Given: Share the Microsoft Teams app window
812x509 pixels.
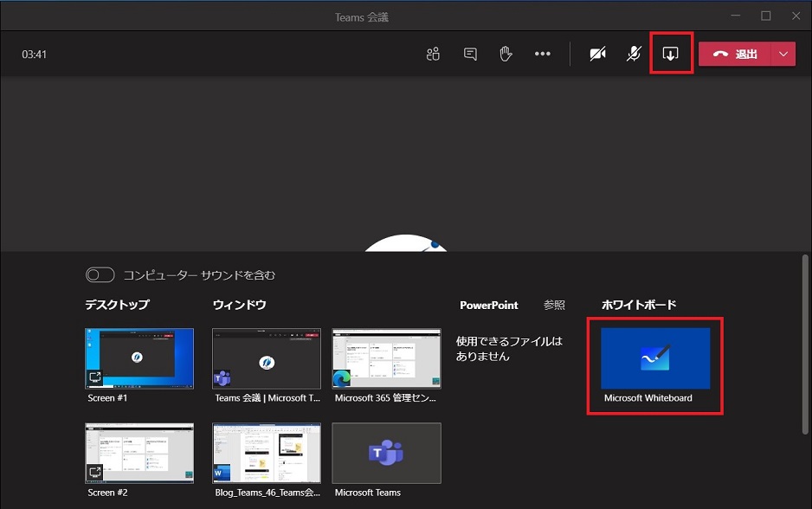Looking at the screenshot, I should [x=386, y=453].
